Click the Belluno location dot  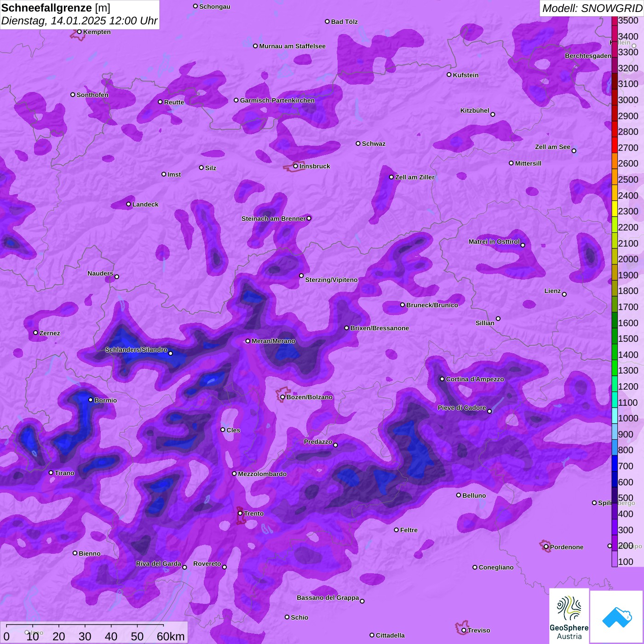click(x=459, y=495)
